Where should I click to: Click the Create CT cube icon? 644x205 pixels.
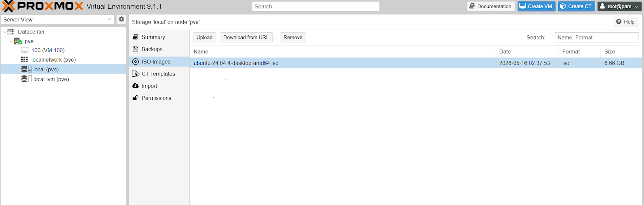tap(563, 6)
